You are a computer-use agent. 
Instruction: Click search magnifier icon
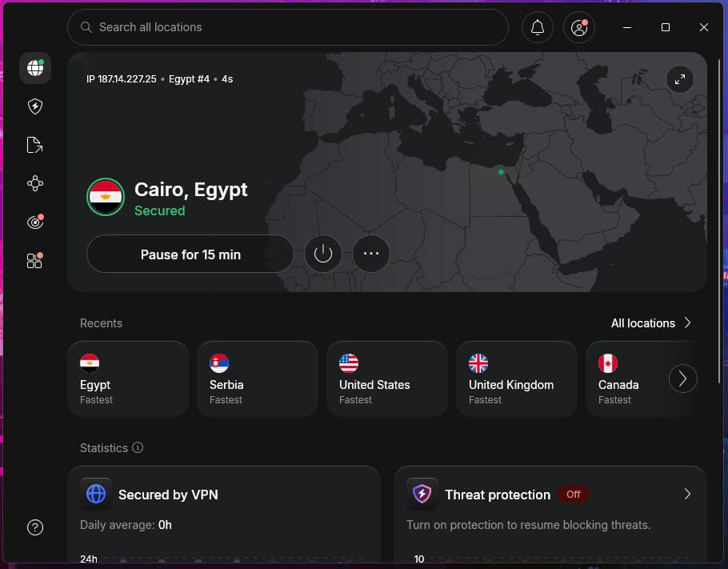tap(86, 27)
